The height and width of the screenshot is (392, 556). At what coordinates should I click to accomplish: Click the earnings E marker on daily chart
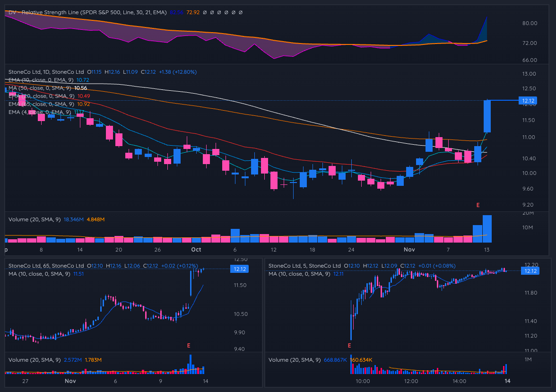[478, 205]
